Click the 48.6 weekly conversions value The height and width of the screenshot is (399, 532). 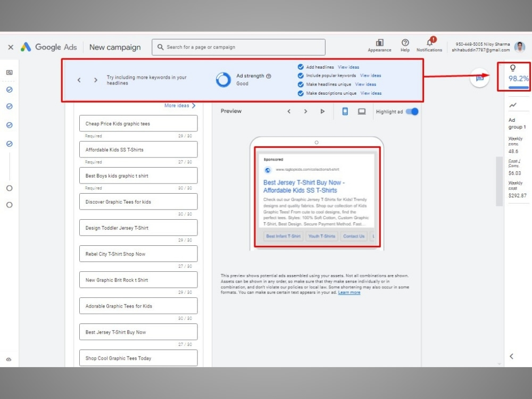513,151
